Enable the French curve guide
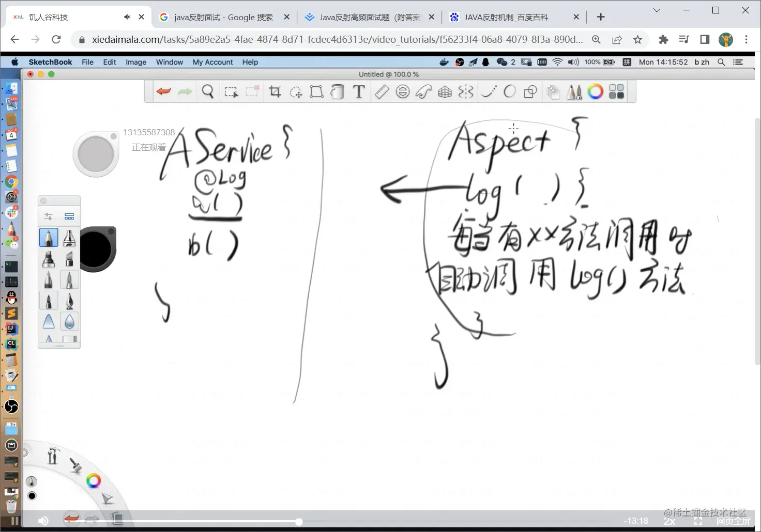 [423, 92]
